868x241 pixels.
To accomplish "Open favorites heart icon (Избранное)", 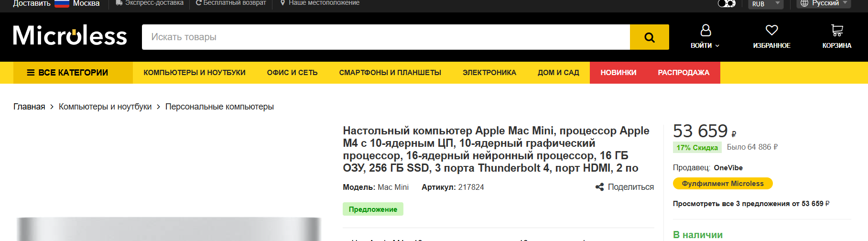I will 771,30.
